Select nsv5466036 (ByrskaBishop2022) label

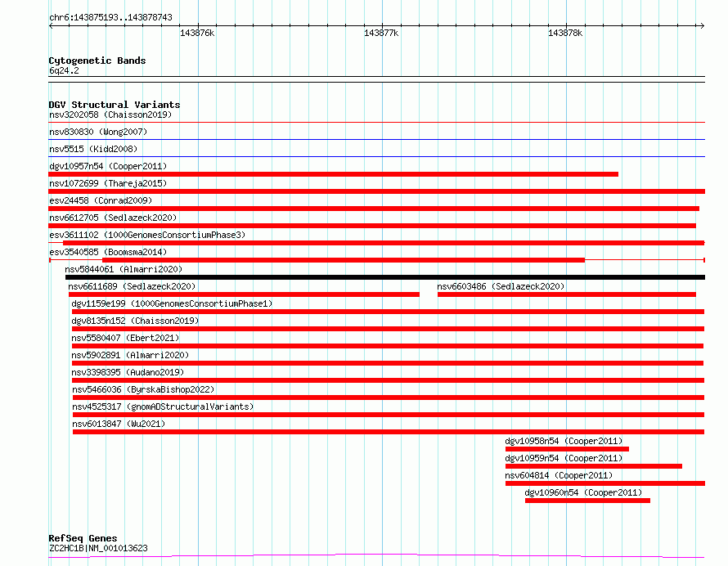pyautogui.click(x=143, y=389)
